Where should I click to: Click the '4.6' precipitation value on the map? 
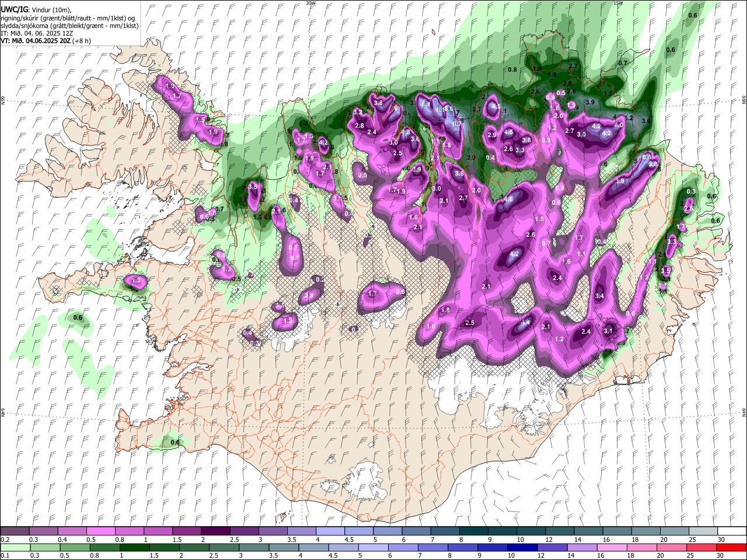tap(508, 199)
